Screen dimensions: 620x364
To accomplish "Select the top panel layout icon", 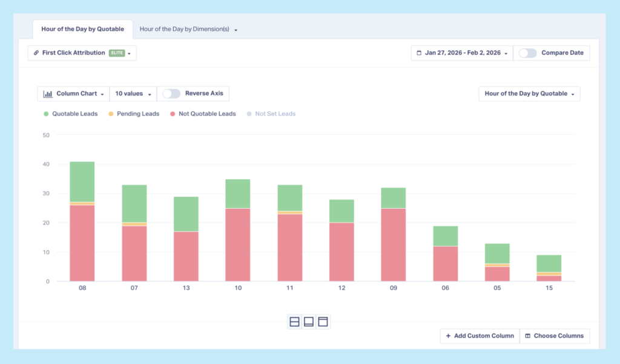I will pos(323,322).
